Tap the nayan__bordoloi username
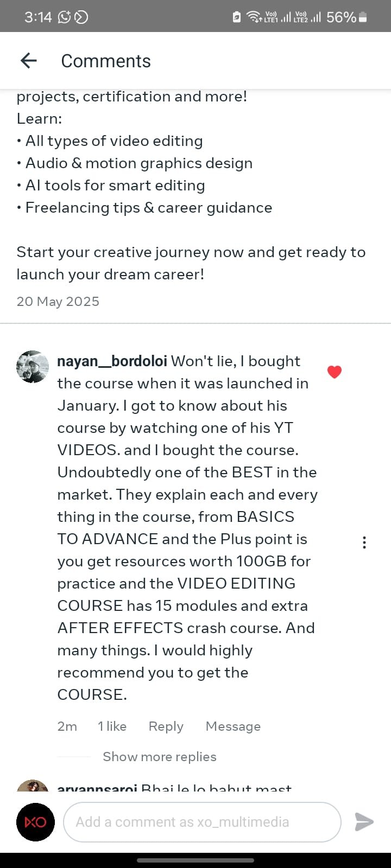 pyautogui.click(x=112, y=361)
